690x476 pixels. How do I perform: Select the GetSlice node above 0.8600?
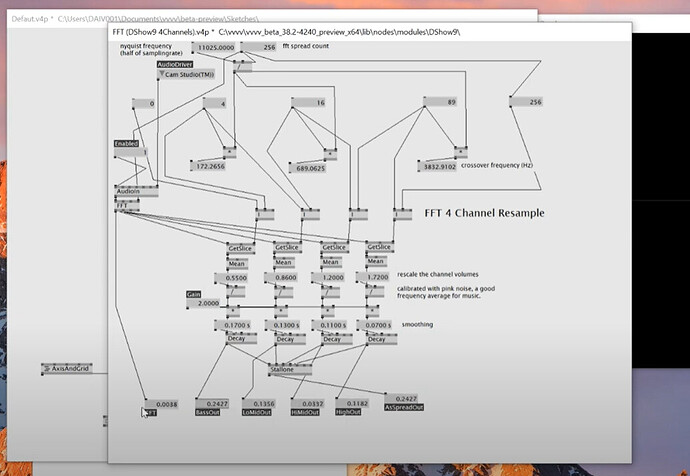click(x=288, y=247)
